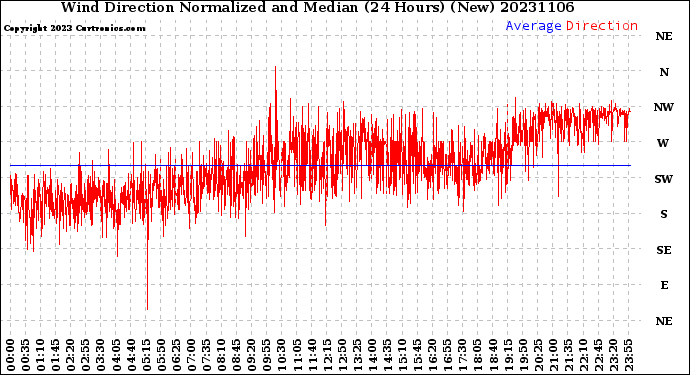690x375 pixels.
Task: Click the 'SE' axis label
Action: (664, 250)
